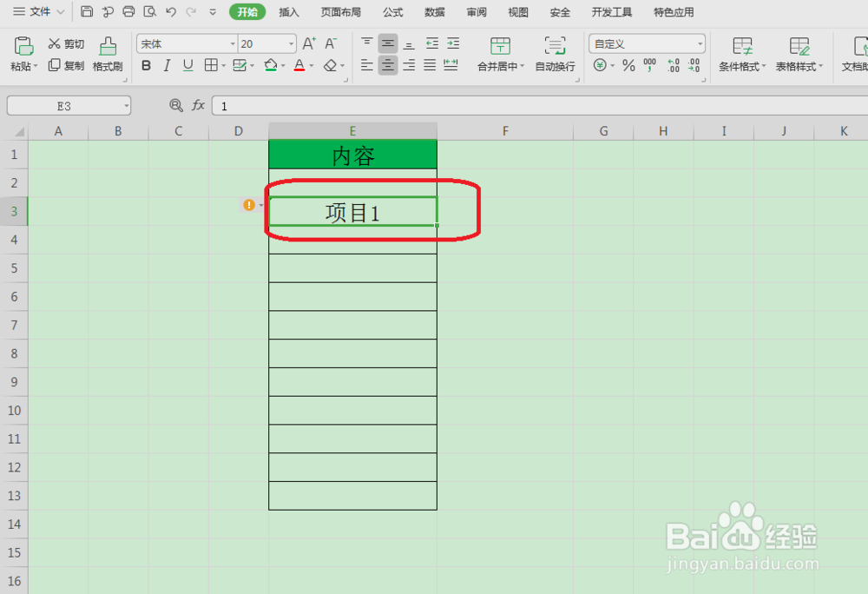Click the increase indent icon

pos(453,43)
